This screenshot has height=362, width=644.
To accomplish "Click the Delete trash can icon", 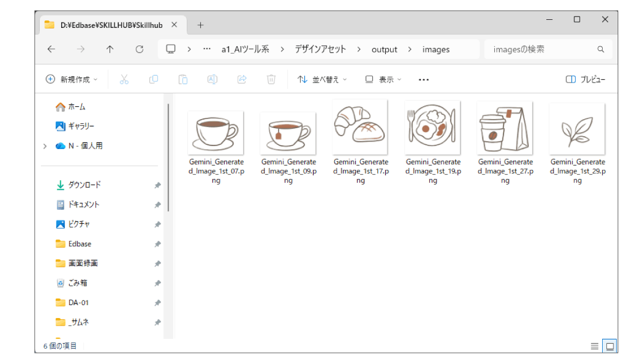I will point(272,79).
